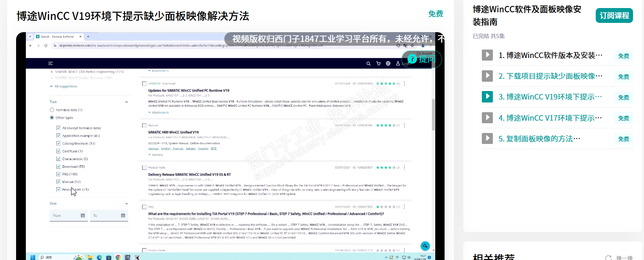Viewport: 644px width, 260px height.
Task: Open calendar icon in the To date field
Action: 123,216
